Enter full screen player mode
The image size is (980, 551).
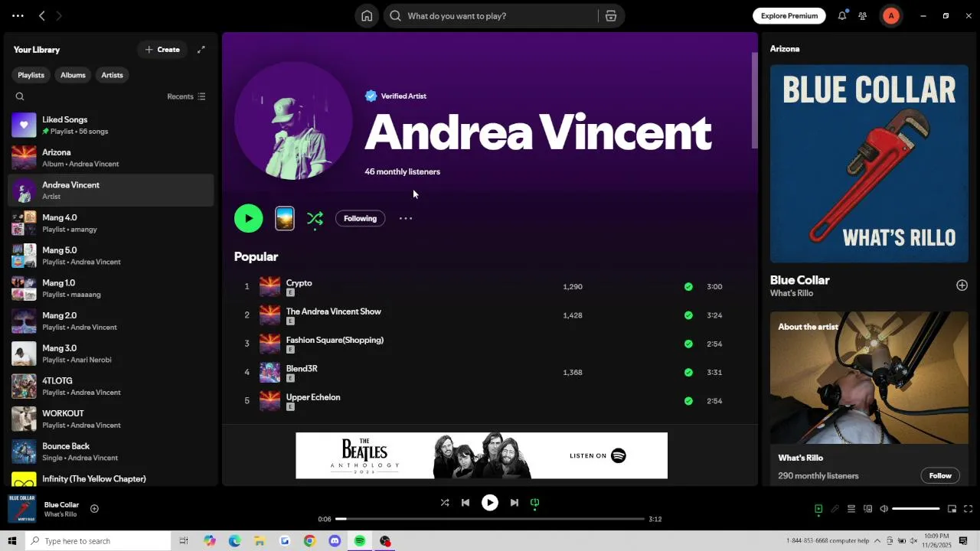[x=968, y=509]
